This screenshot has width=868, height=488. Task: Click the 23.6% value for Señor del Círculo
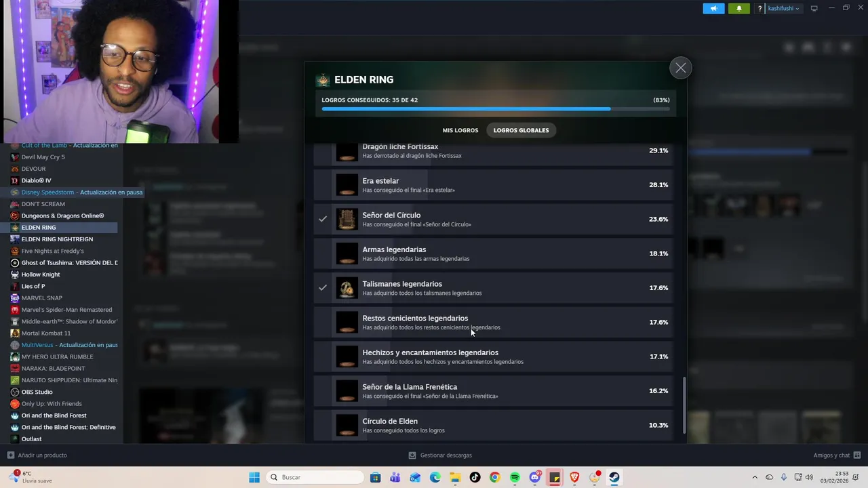pyautogui.click(x=658, y=219)
